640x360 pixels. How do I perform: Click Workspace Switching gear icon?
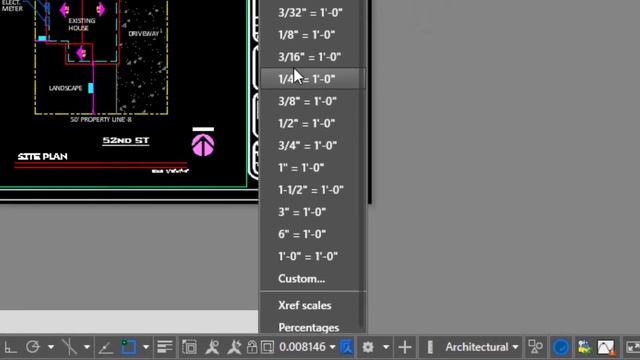368,347
